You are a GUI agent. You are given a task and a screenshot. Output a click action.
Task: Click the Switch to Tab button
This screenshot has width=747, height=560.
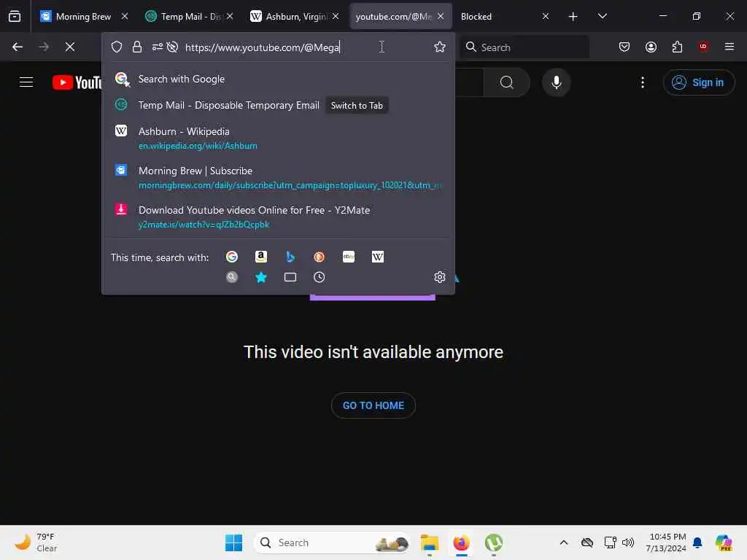[357, 105]
